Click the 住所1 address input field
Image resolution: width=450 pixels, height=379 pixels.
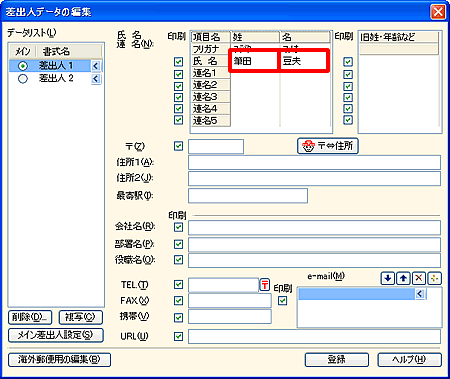click(314, 162)
